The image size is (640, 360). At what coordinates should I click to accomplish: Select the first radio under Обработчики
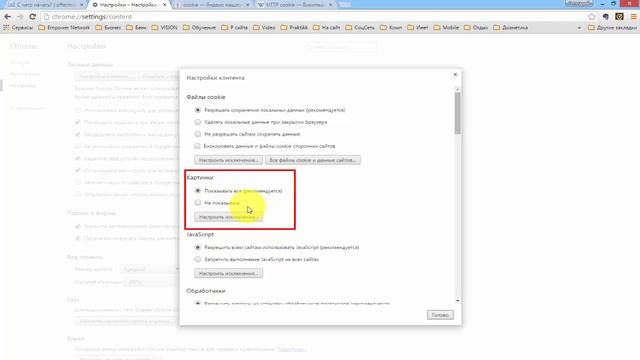[x=198, y=303]
